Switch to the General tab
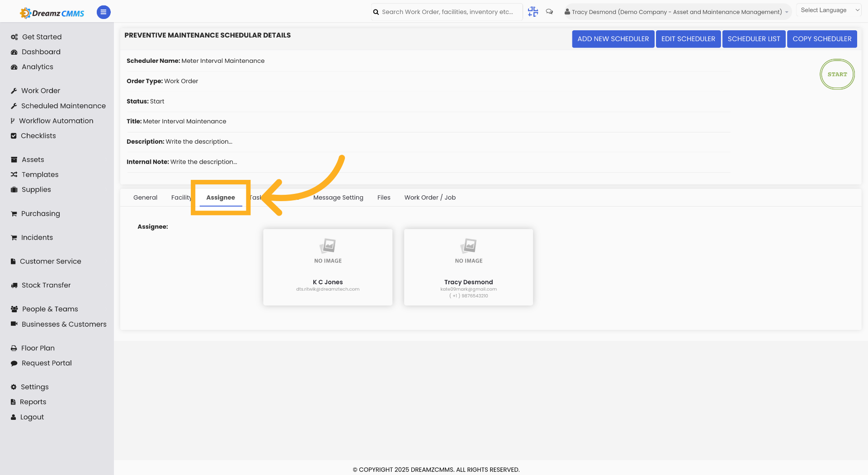868x475 pixels. pyautogui.click(x=145, y=198)
